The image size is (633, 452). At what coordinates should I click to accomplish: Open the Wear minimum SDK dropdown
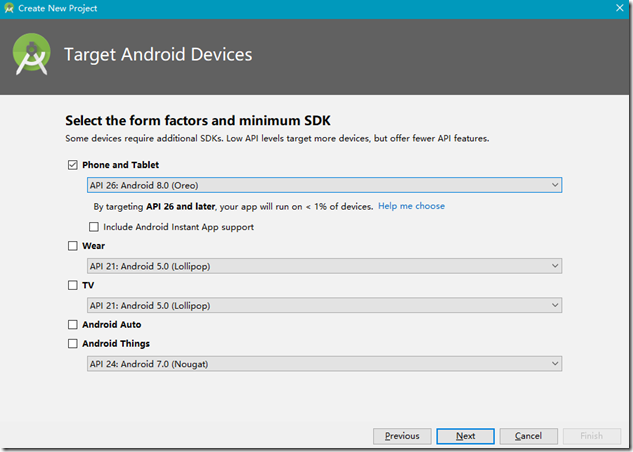tap(324, 266)
